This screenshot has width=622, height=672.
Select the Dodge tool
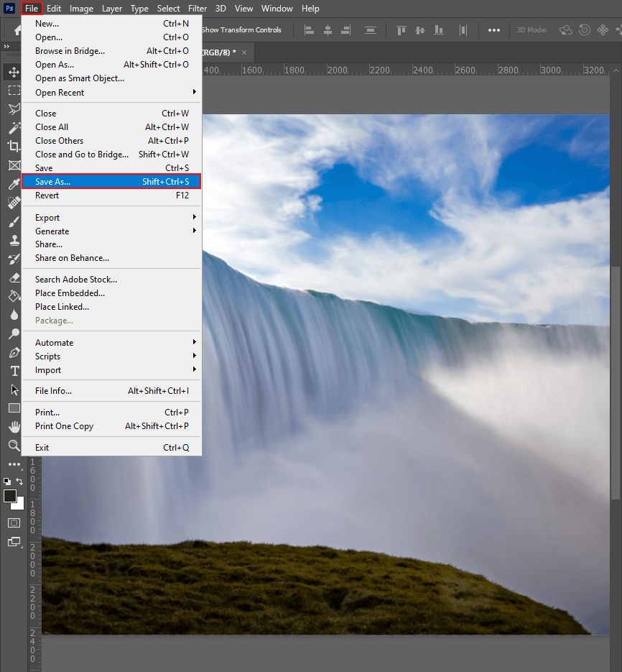pyautogui.click(x=14, y=334)
